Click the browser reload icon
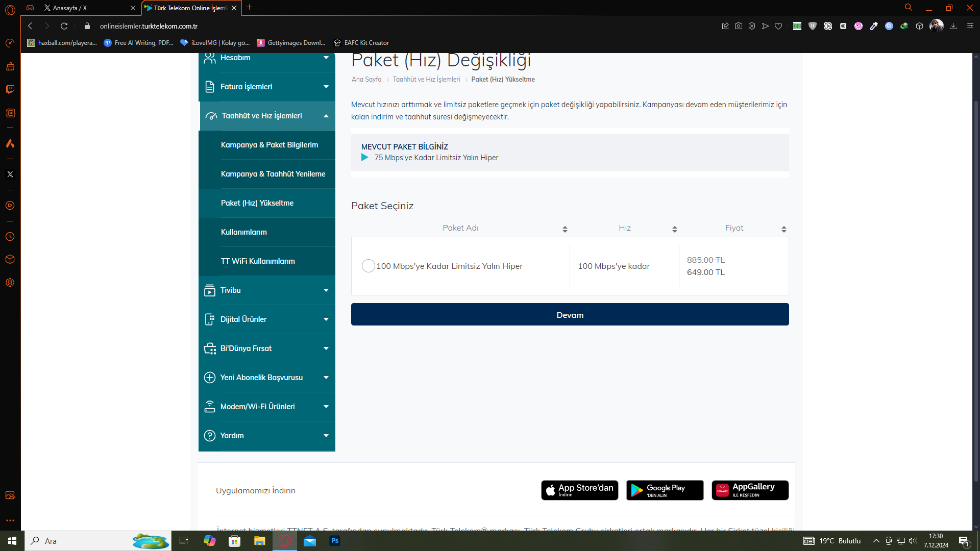The height and width of the screenshot is (551, 980). tap(64, 26)
